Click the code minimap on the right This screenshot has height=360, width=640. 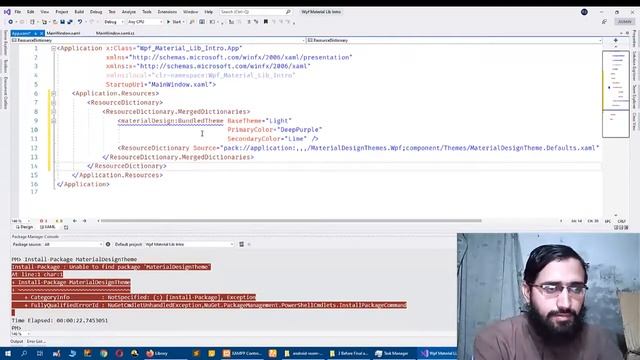[x=616, y=94]
